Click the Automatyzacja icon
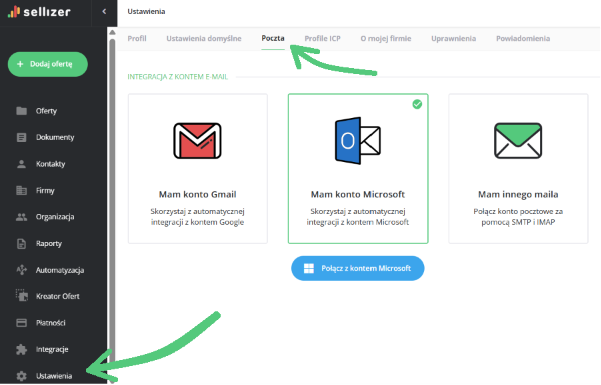 point(21,270)
